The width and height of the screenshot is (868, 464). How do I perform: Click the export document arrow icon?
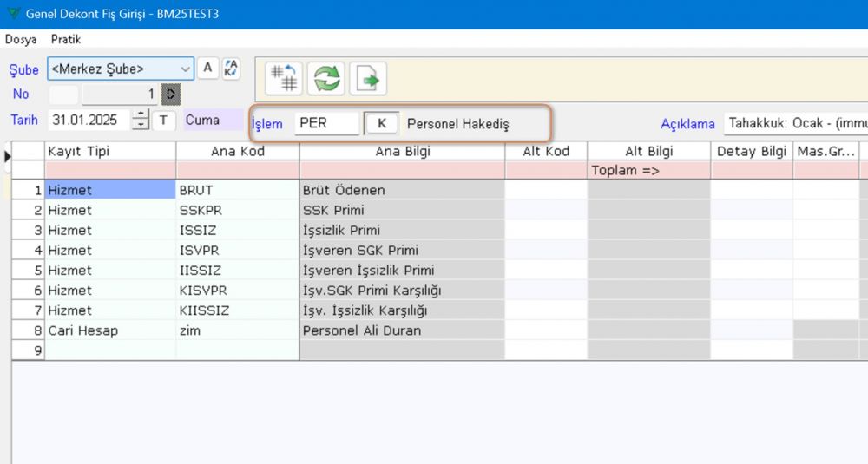[x=368, y=79]
